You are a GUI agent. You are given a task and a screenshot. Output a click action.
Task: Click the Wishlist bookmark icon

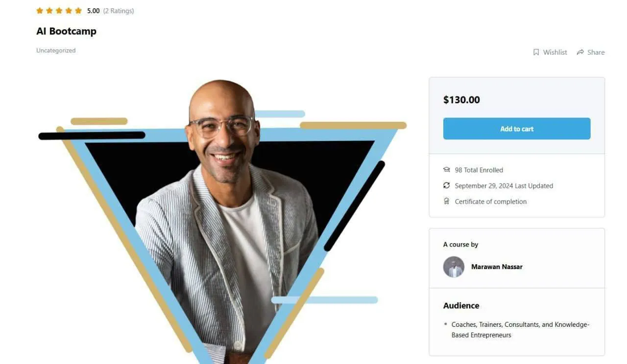(536, 52)
